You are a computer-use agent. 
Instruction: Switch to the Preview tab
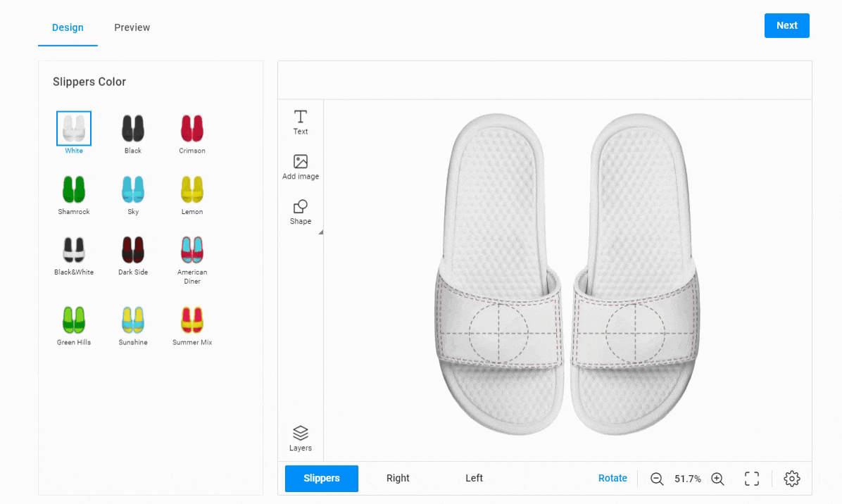click(132, 27)
